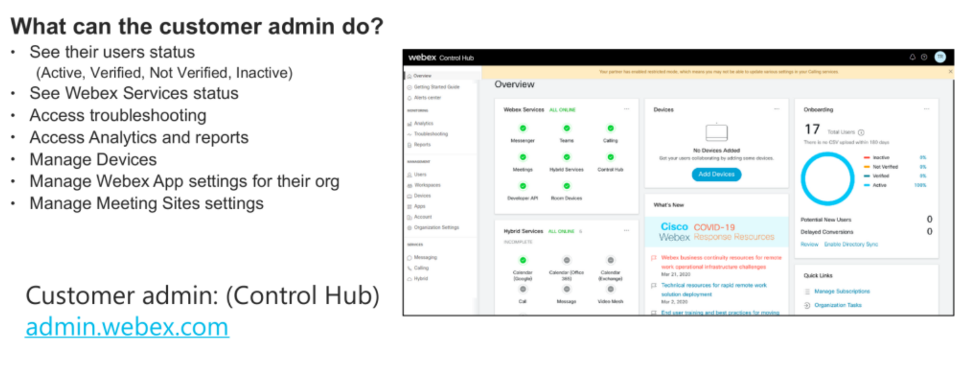The height and width of the screenshot is (374, 980).
Task: Click the notifications bell icon
Action: point(912,58)
